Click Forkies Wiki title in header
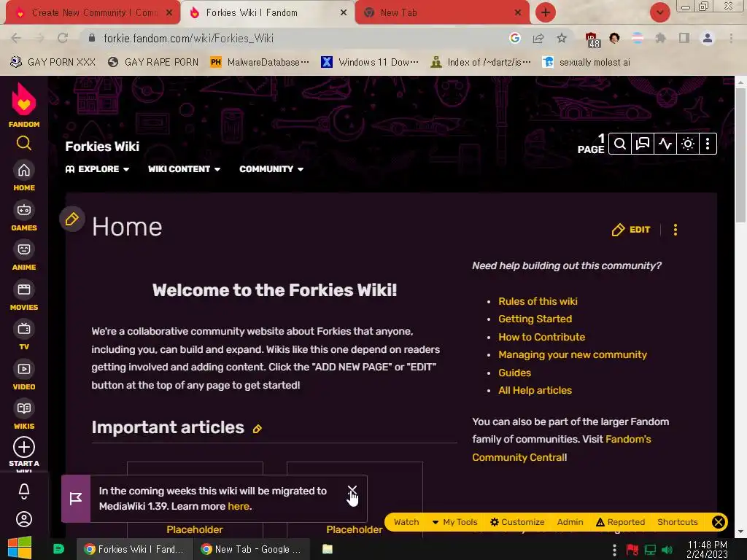 102,146
